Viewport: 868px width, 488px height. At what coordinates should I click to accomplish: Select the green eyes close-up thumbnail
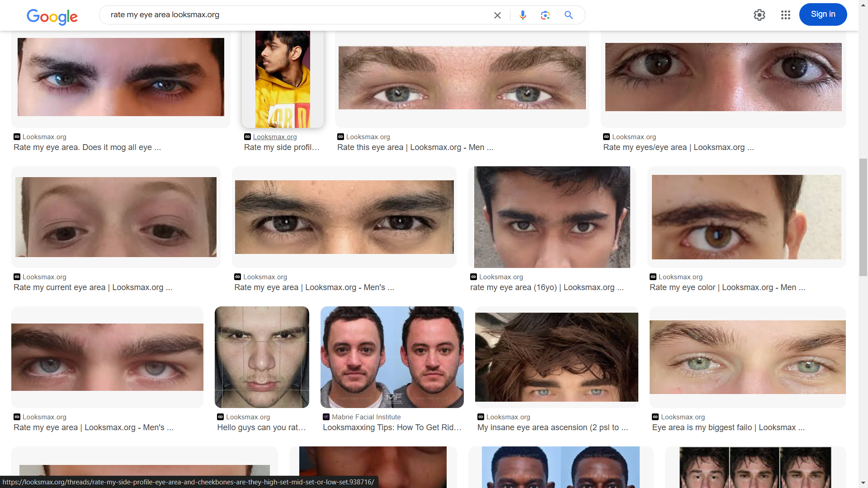747,357
